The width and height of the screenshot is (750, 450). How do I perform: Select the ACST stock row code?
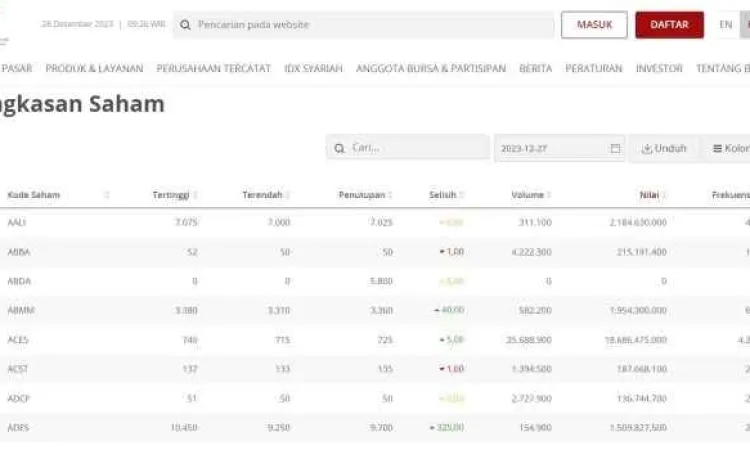click(x=18, y=369)
